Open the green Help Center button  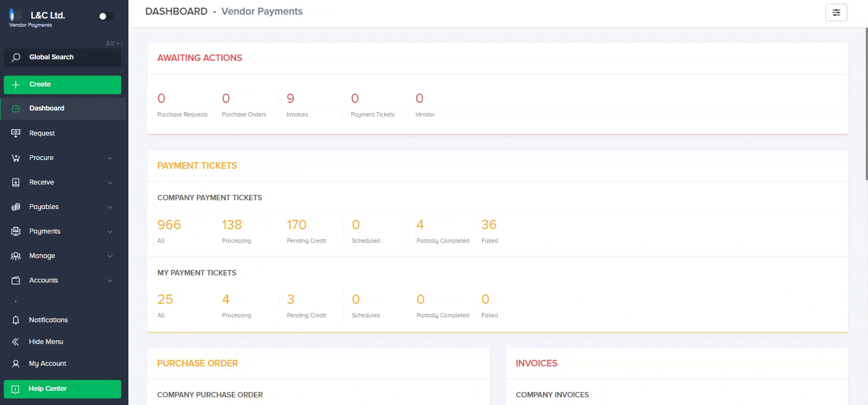point(63,389)
